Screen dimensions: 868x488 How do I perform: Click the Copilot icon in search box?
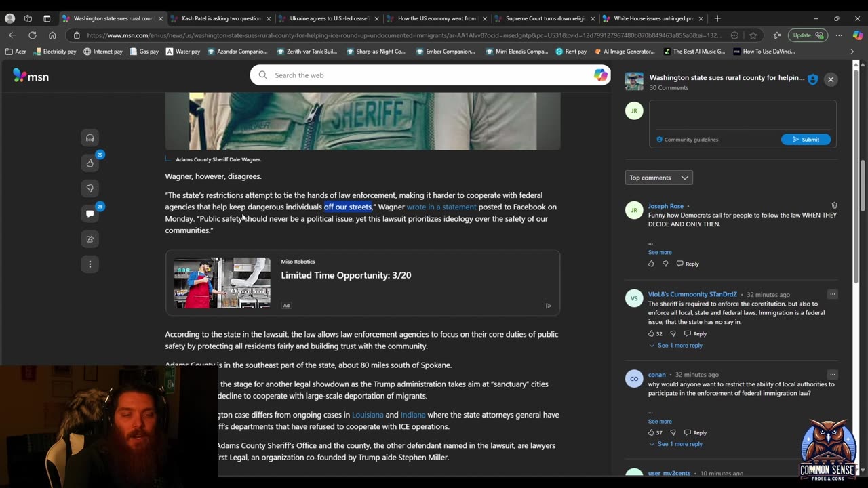[600, 75]
